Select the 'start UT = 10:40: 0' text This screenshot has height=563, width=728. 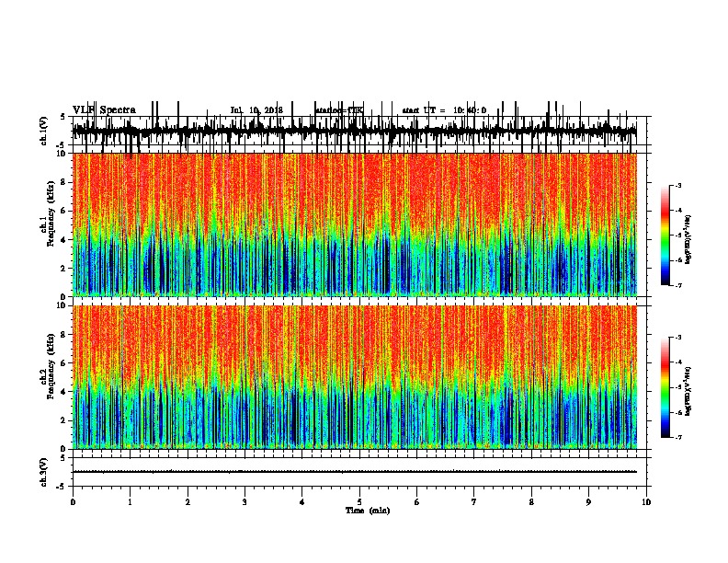(444, 110)
